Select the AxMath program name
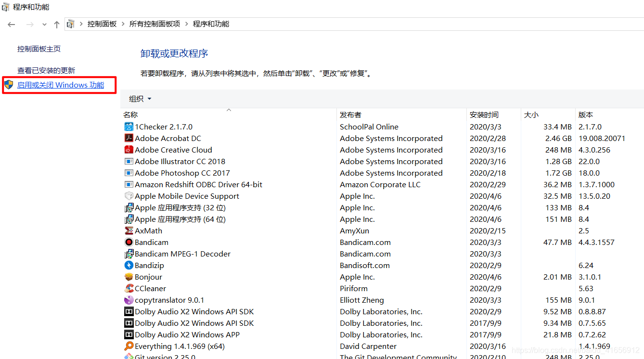644x359 pixels. click(148, 231)
